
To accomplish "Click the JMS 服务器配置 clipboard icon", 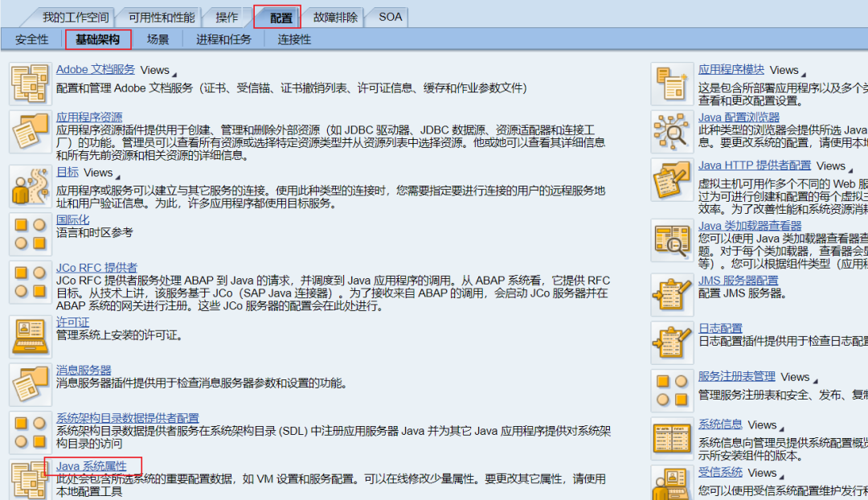I will pyautogui.click(x=672, y=294).
